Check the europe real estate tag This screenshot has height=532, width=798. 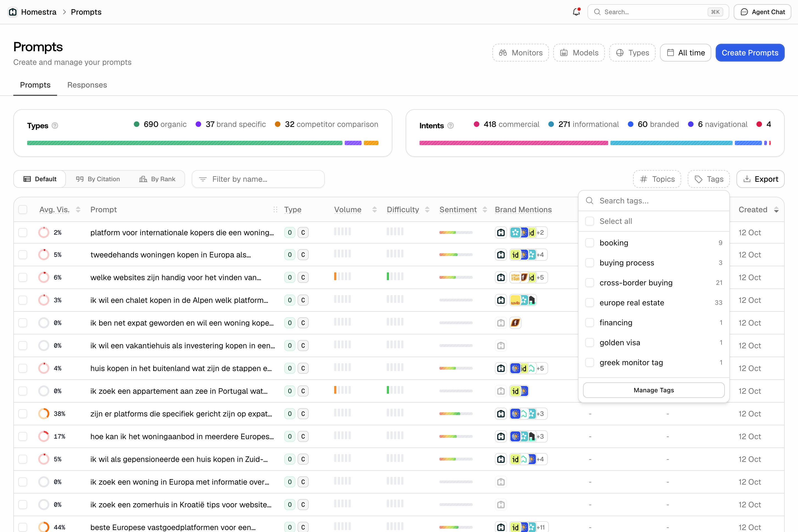590,302
